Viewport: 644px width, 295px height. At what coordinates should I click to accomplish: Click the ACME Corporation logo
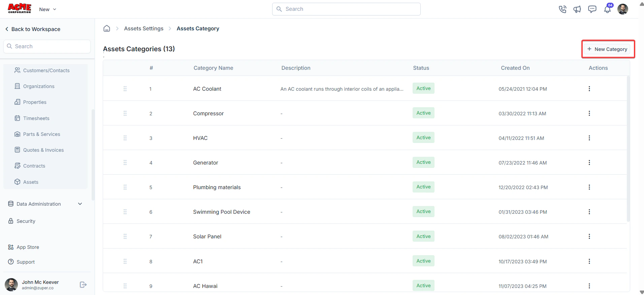(x=20, y=8)
